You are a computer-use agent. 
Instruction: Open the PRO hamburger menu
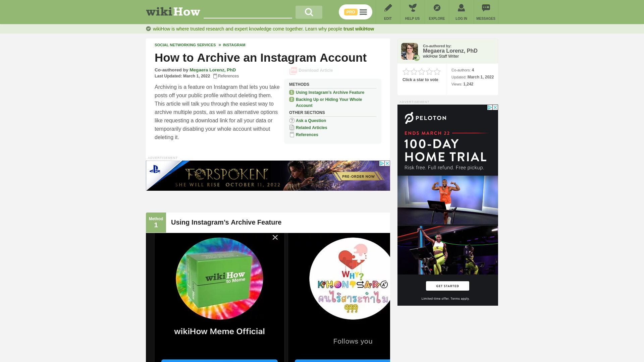click(x=356, y=12)
